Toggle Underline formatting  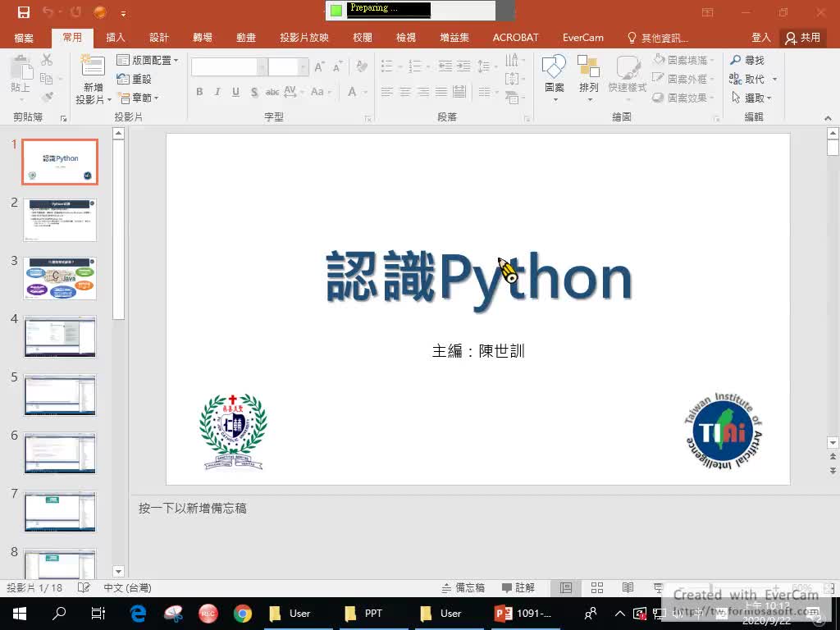click(x=235, y=92)
